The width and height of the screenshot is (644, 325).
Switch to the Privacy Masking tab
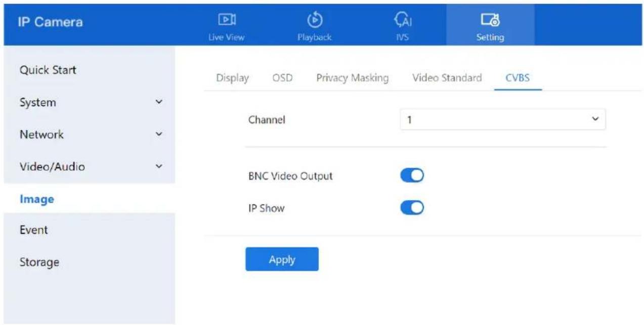352,78
